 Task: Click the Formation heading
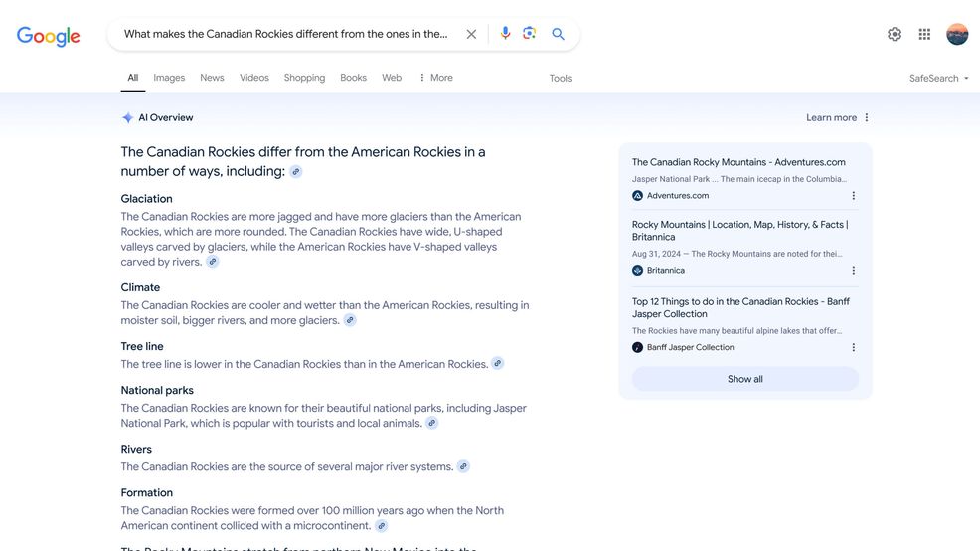coord(146,493)
